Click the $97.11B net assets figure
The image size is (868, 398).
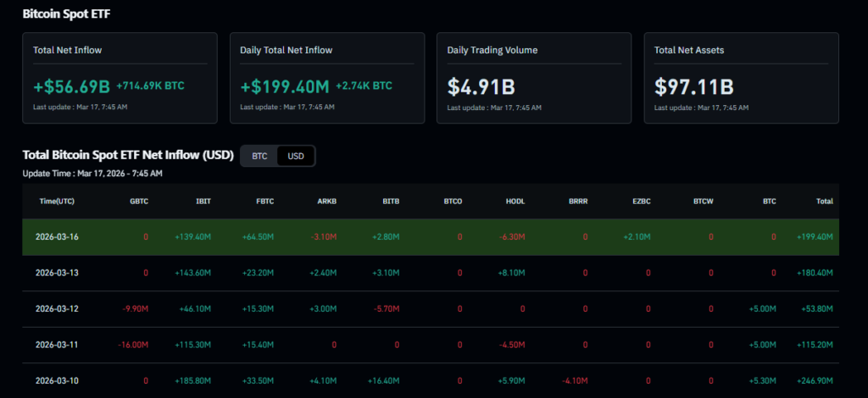694,86
